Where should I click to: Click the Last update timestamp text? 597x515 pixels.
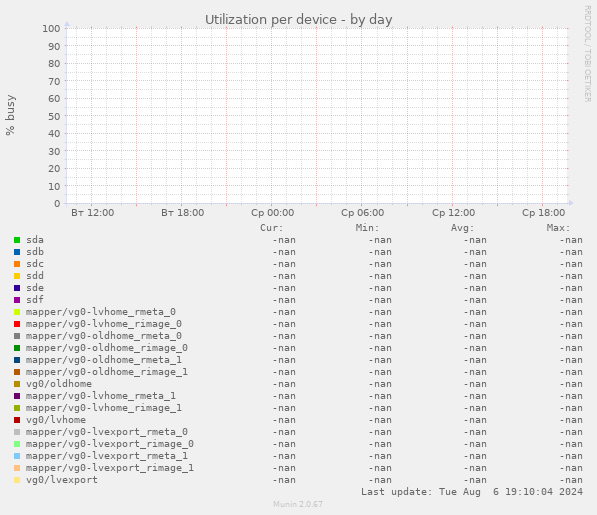[x=472, y=492]
